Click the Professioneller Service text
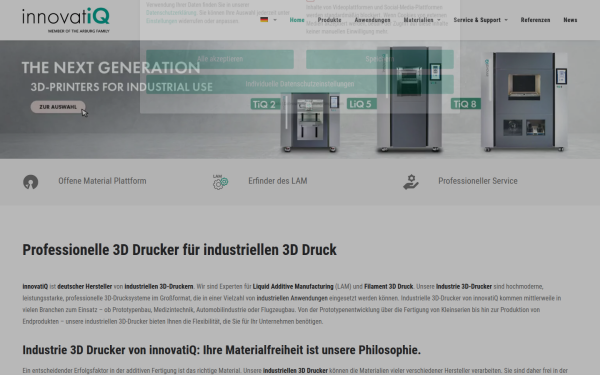 point(478,181)
